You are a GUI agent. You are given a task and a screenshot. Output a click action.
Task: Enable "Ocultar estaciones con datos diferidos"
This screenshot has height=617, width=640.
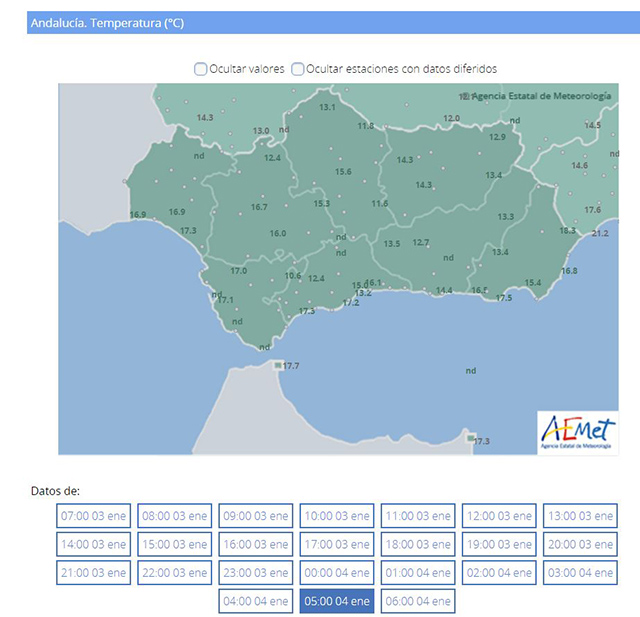298,69
